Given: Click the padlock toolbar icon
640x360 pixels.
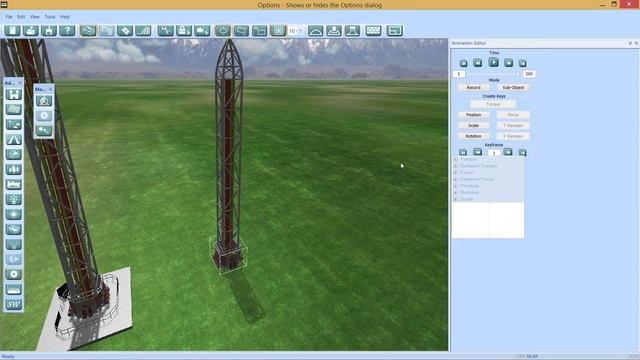Looking at the screenshot, I should tap(184, 31).
